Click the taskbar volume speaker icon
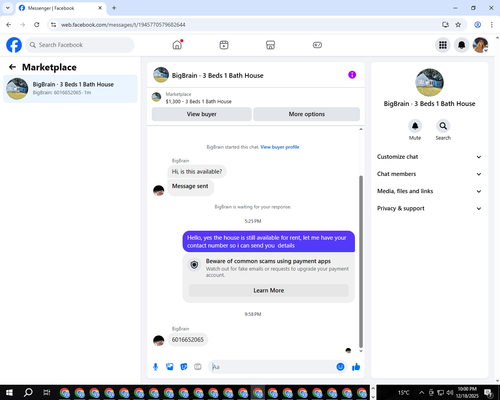 click(x=450, y=392)
